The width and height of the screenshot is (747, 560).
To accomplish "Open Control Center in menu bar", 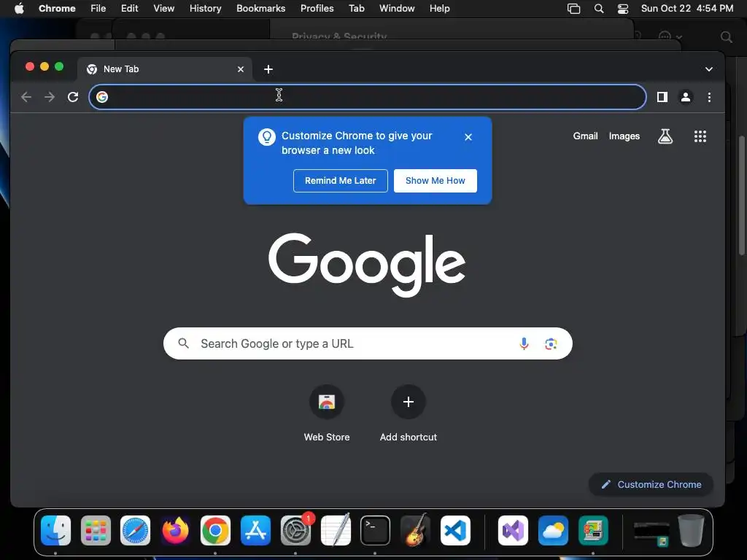I will coord(623,9).
